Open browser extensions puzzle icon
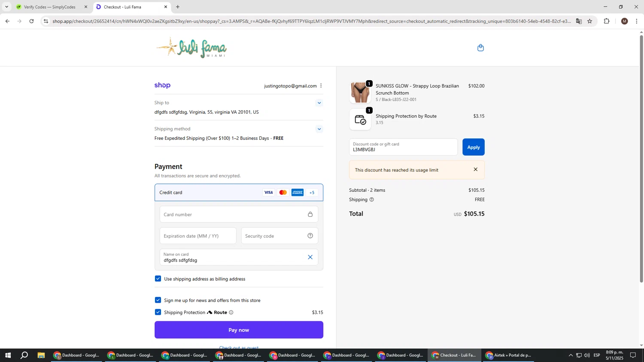This screenshot has height=362, width=644. (607, 21)
